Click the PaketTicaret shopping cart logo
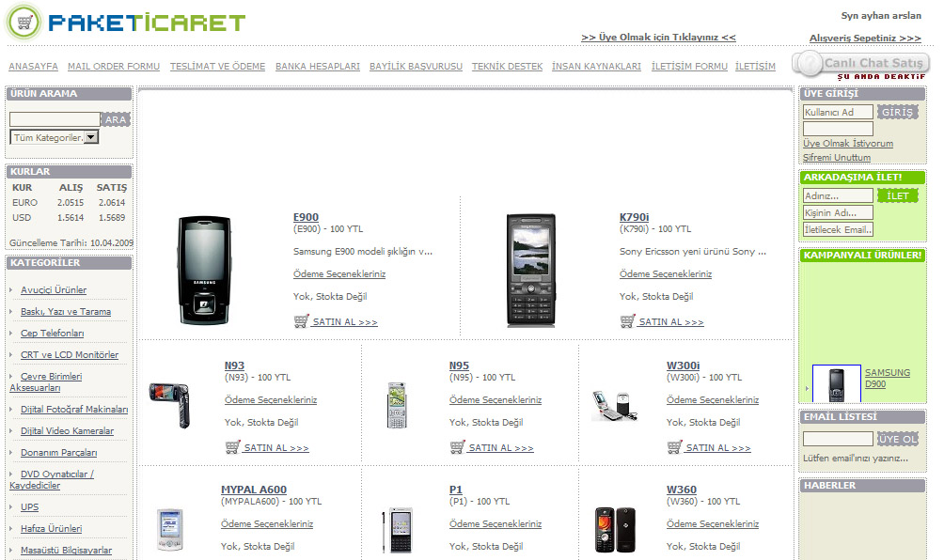This screenshot has height=560, width=944. pyautogui.click(x=24, y=23)
